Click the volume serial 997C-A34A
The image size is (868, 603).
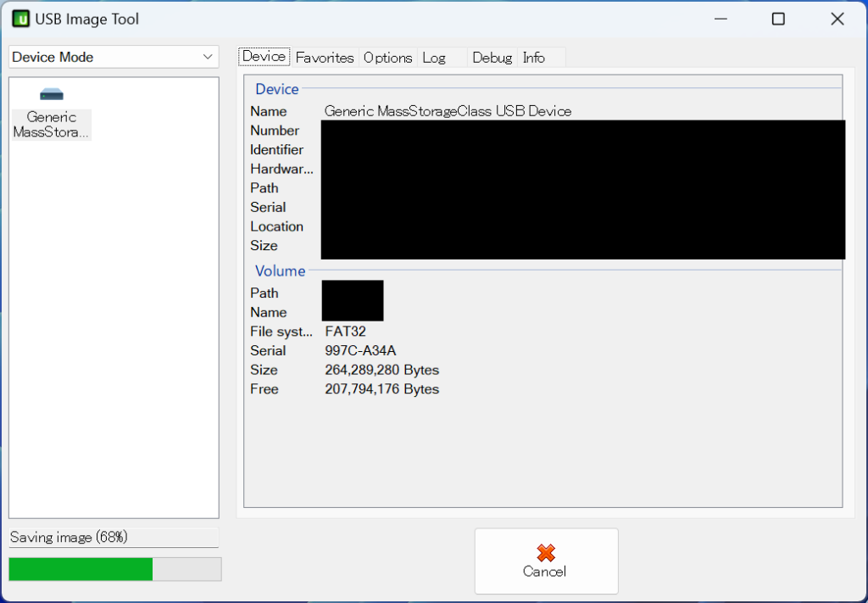click(360, 351)
